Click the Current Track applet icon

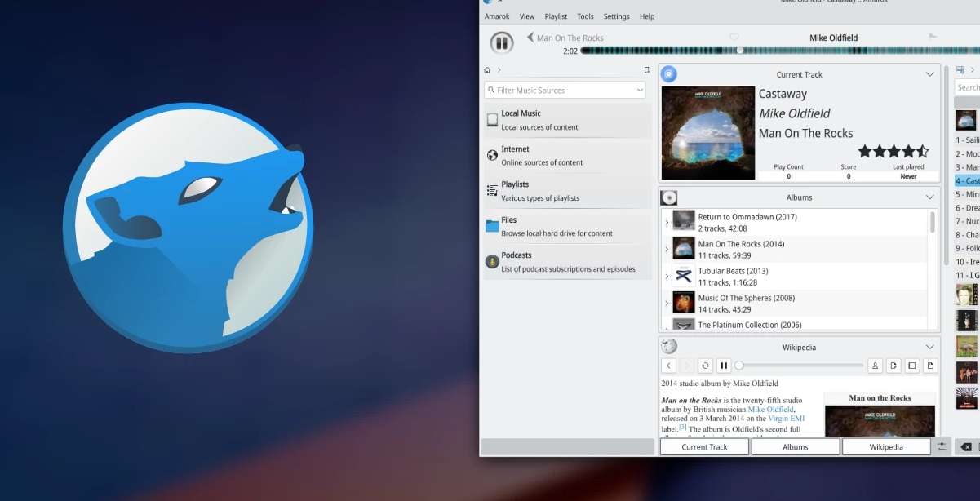669,74
